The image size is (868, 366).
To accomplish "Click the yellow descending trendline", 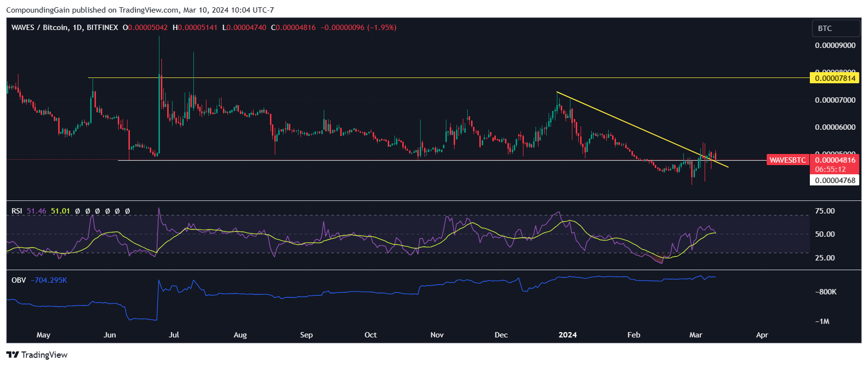I will point(642,130).
